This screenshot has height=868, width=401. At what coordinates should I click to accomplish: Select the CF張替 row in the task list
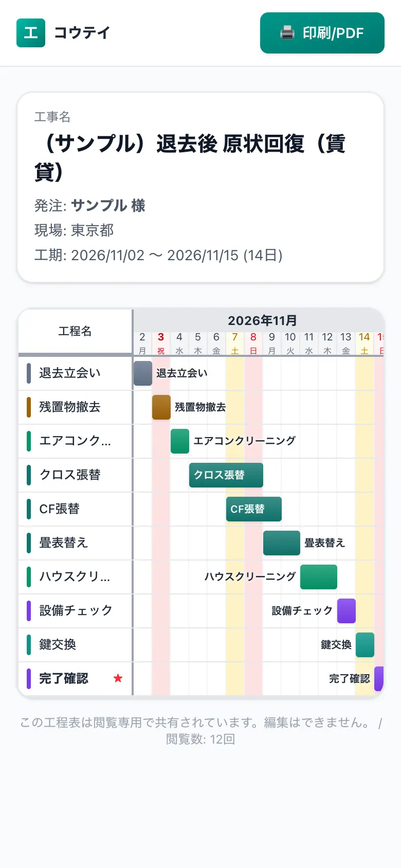pos(76,509)
